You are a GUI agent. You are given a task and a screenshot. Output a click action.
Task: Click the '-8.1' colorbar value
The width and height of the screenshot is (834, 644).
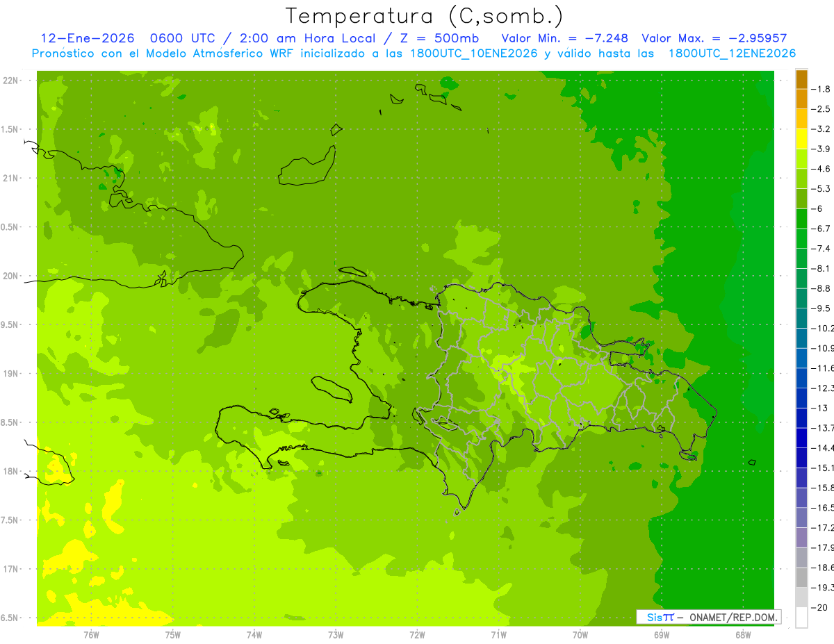821,268
